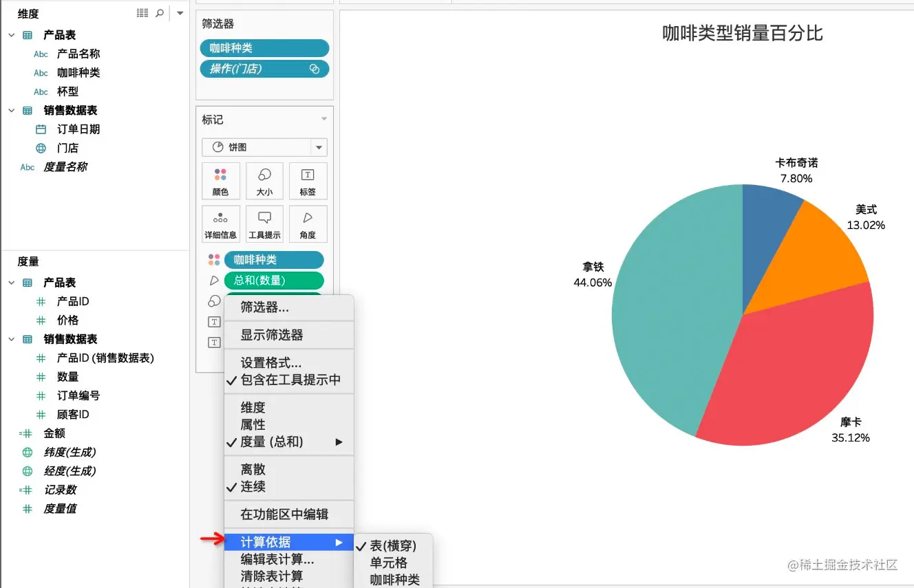This screenshot has height=588, width=914.
Task: Choose 筛选器... from the context menu
Action: click(x=289, y=308)
